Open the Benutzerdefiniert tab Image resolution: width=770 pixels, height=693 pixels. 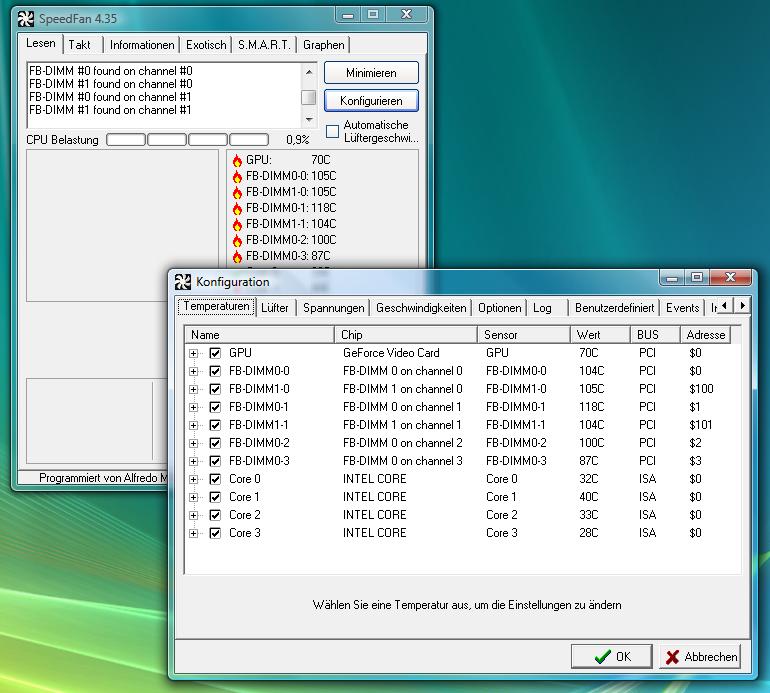coord(614,308)
